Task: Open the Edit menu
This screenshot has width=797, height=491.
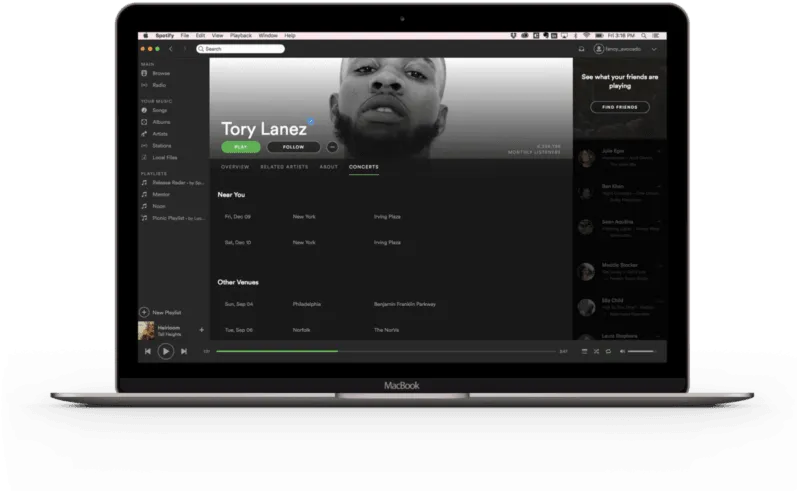Action: (x=200, y=36)
